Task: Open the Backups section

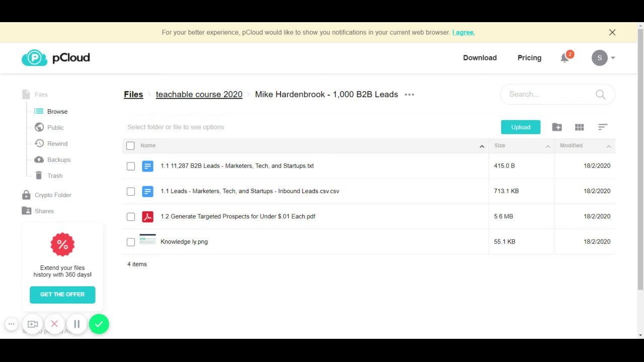Action: 59,160
